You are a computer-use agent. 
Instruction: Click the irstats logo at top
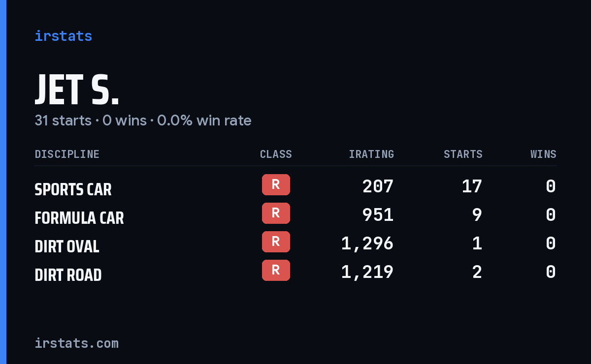[63, 36]
